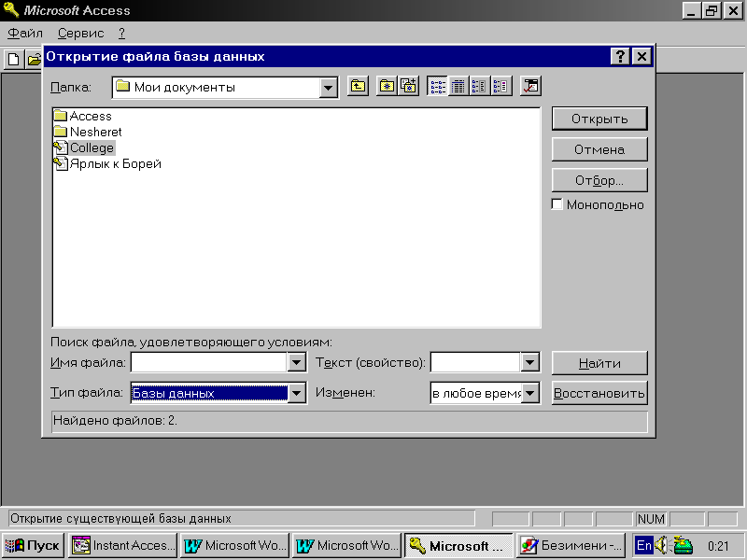
Task: Click the Пуск start button
Action: [33, 545]
